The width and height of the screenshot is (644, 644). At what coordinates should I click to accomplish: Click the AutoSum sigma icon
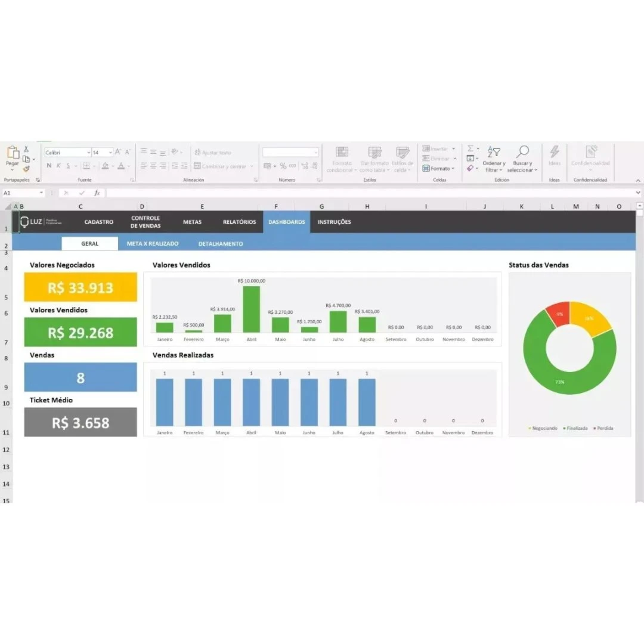[470, 148]
